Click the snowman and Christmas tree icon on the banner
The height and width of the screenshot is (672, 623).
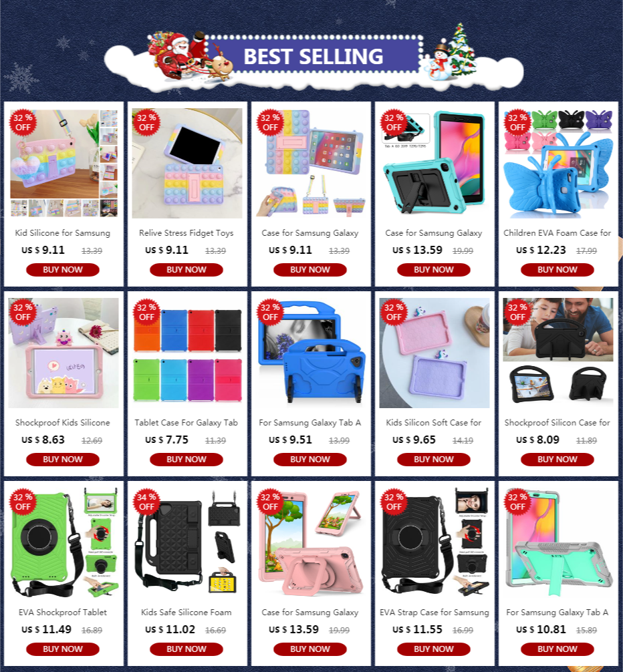click(x=453, y=53)
